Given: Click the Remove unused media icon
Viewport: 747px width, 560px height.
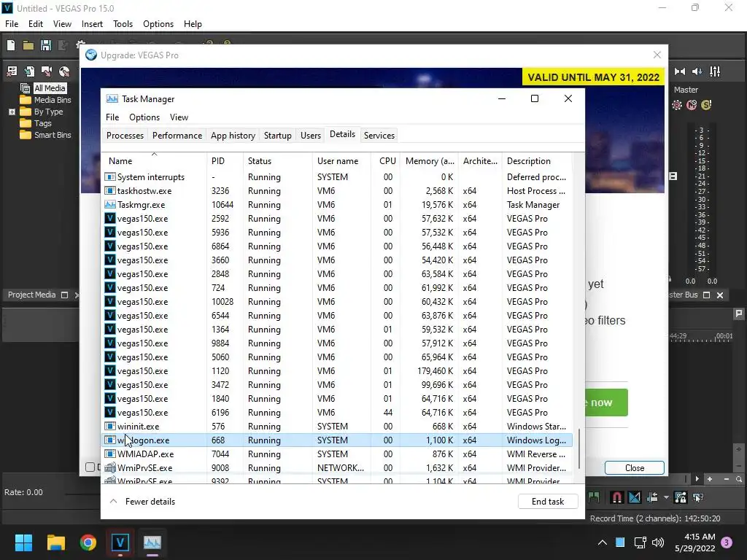Looking at the screenshot, I should [12, 71].
